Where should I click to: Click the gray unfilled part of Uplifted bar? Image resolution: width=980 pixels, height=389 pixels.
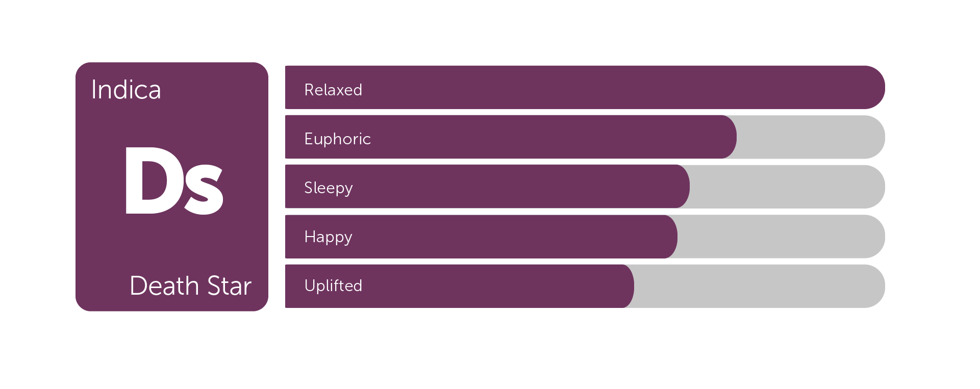click(x=759, y=286)
